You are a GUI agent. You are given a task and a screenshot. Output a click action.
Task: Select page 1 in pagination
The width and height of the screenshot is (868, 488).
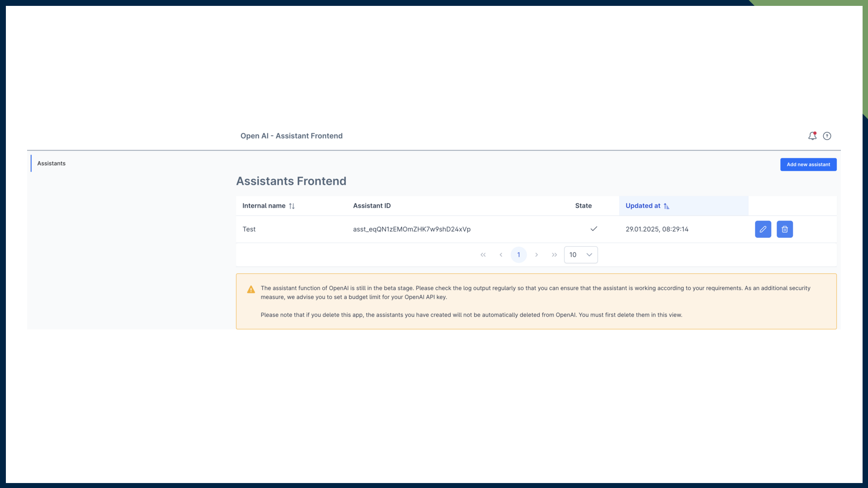pyautogui.click(x=519, y=255)
